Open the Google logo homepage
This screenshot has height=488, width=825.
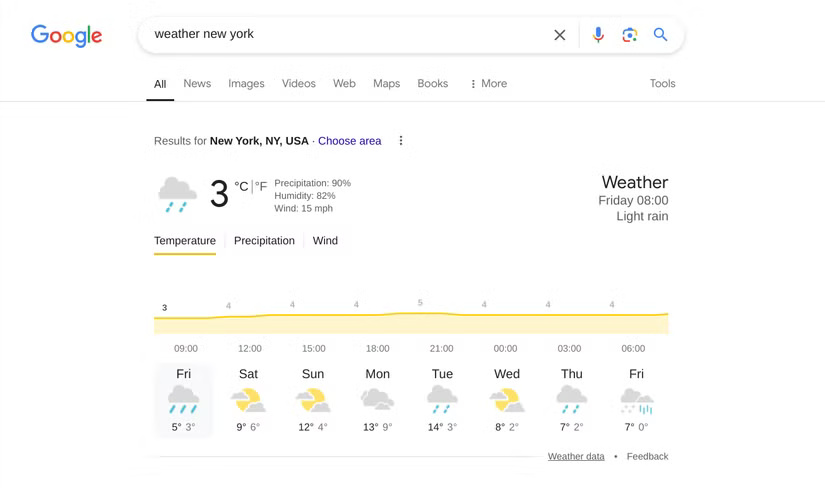[x=66, y=36]
